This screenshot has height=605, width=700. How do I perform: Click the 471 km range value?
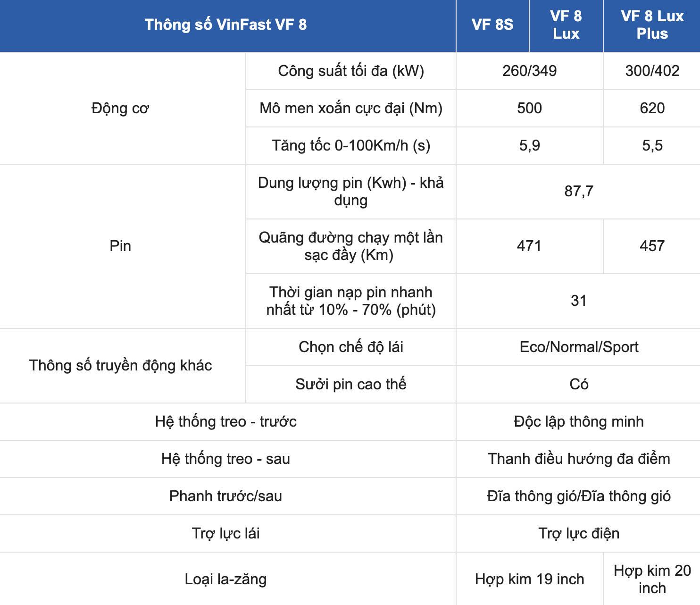(529, 246)
